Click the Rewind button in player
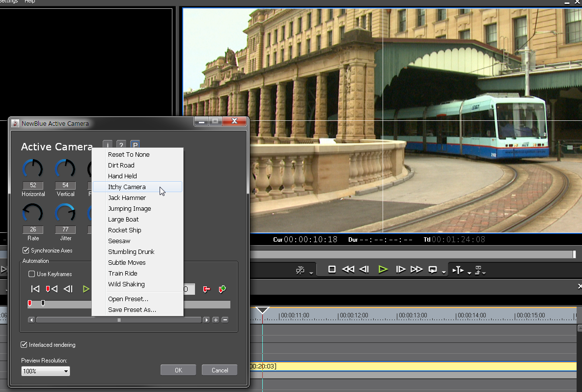582x392 pixels. [x=348, y=269]
